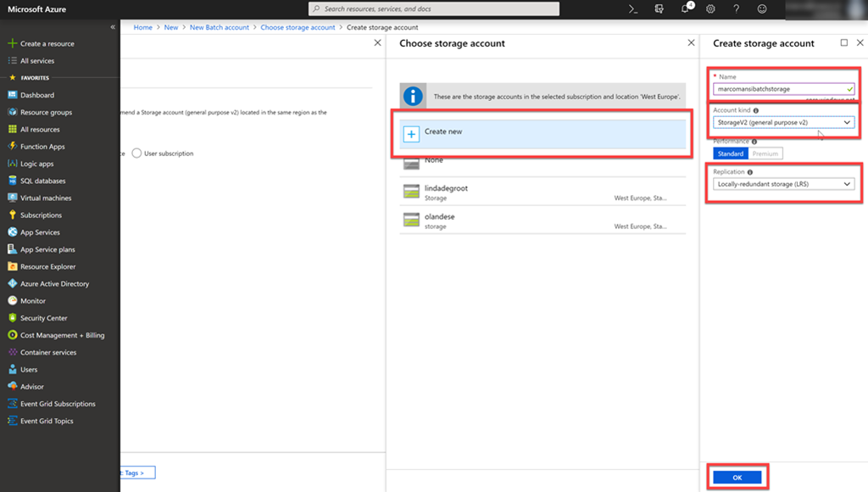Click Cost Management + Billing icon
Screen dimensions: 868x492
tap(12, 335)
